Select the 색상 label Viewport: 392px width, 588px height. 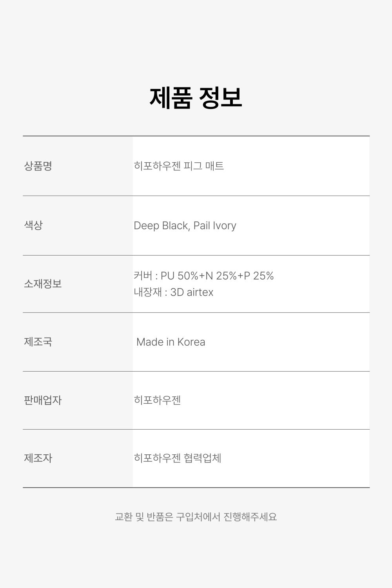pyautogui.click(x=33, y=225)
